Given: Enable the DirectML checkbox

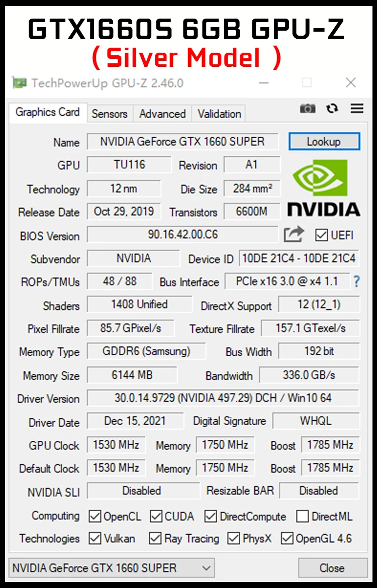Looking at the screenshot, I should pos(302,516).
